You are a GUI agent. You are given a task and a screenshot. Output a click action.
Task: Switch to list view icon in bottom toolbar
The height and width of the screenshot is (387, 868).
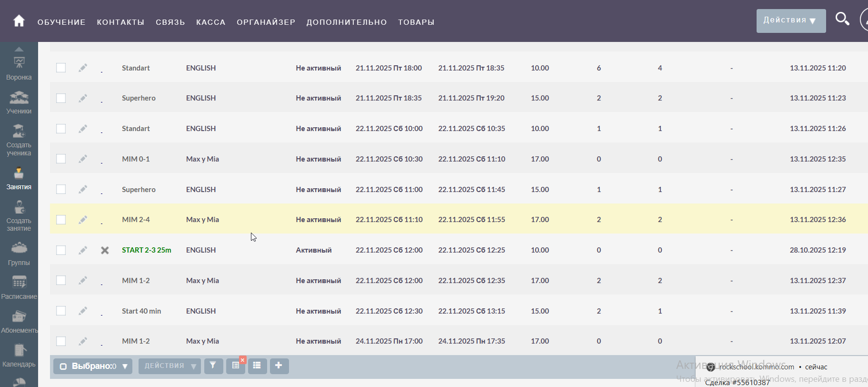pyautogui.click(x=257, y=366)
